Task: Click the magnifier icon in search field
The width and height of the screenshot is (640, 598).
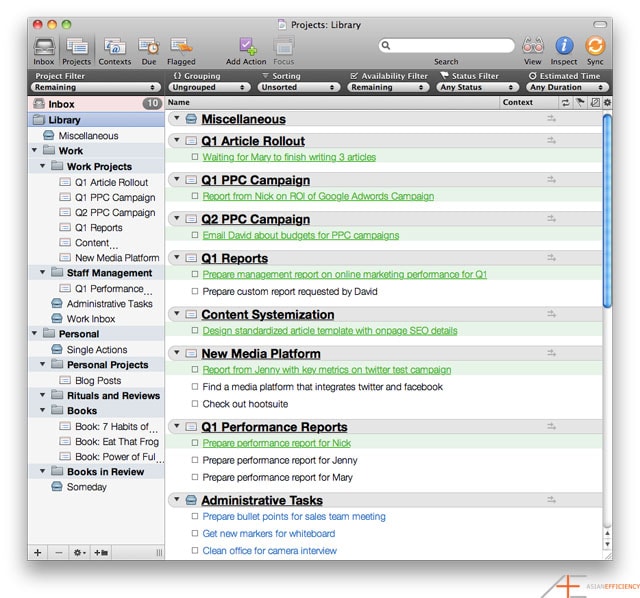Action: [386, 45]
